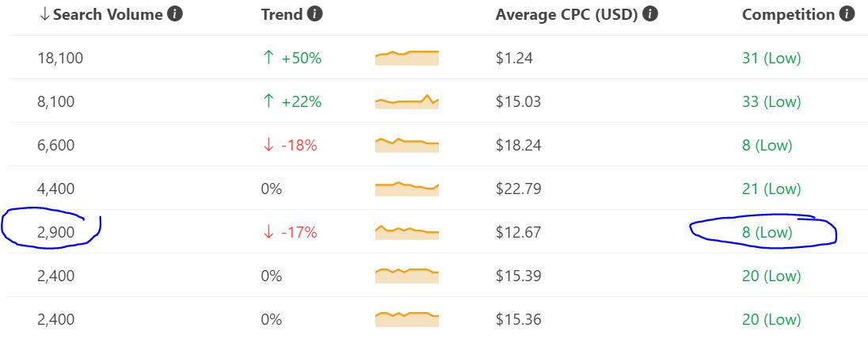The image size is (868, 339).
Task: Click the Competition info icon
Action: [847, 14]
